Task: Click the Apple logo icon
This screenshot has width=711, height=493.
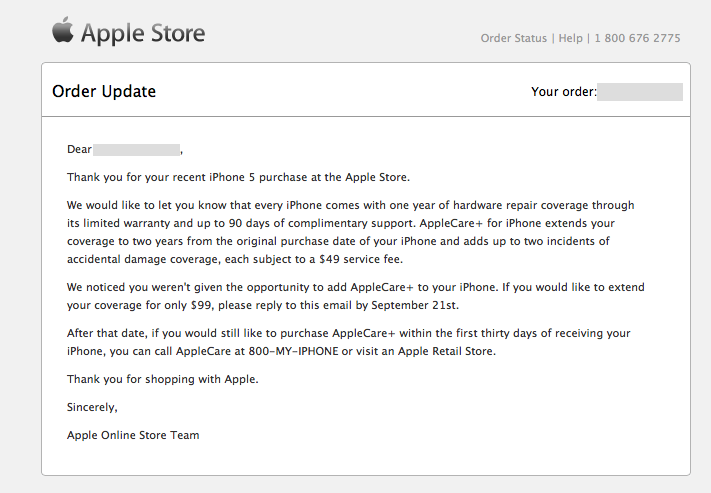Action: (63, 31)
